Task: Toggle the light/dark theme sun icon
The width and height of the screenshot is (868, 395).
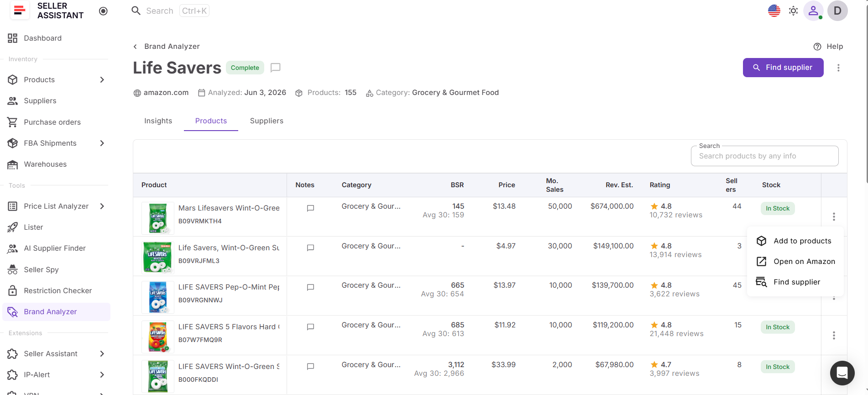Action: pyautogui.click(x=794, y=11)
